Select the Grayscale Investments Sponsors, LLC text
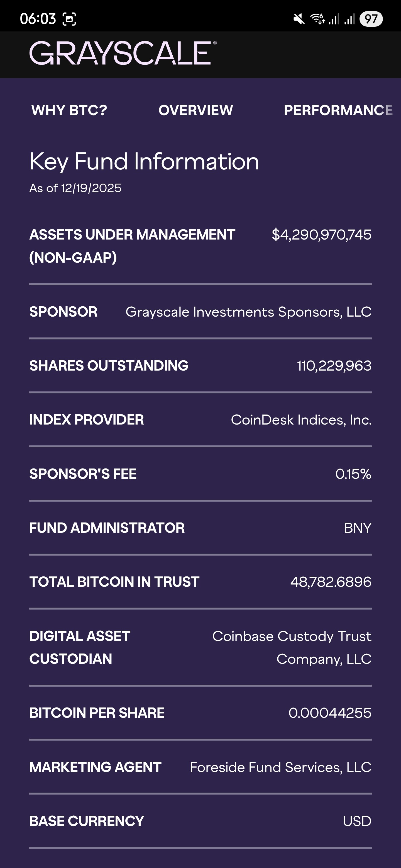 point(249,312)
